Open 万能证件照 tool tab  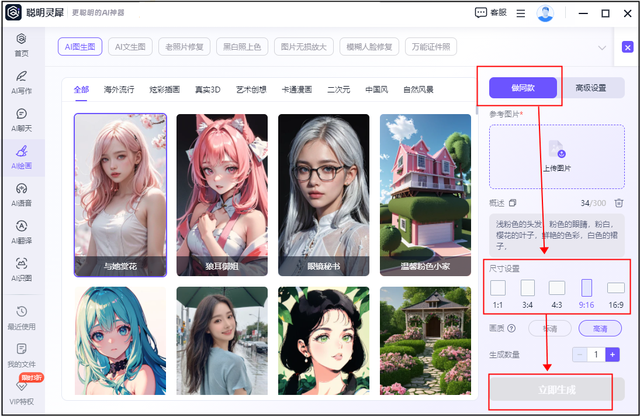click(x=431, y=47)
